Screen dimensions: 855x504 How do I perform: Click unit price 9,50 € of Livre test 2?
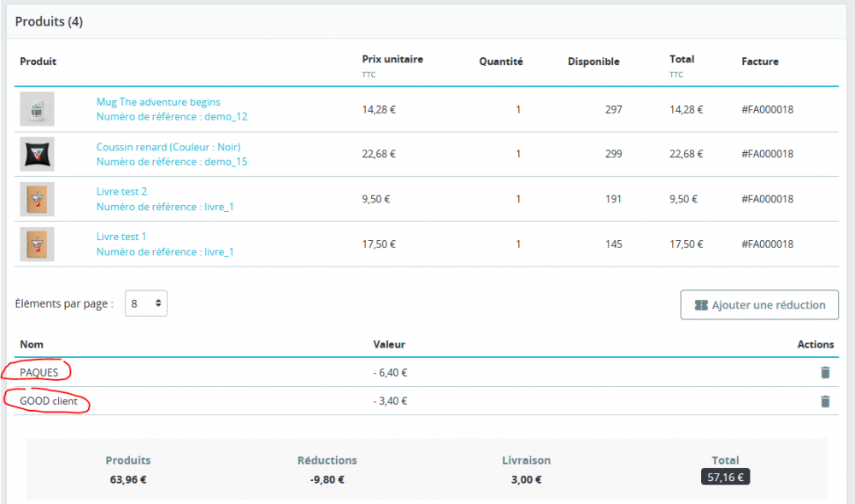click(x=376, y=199)
